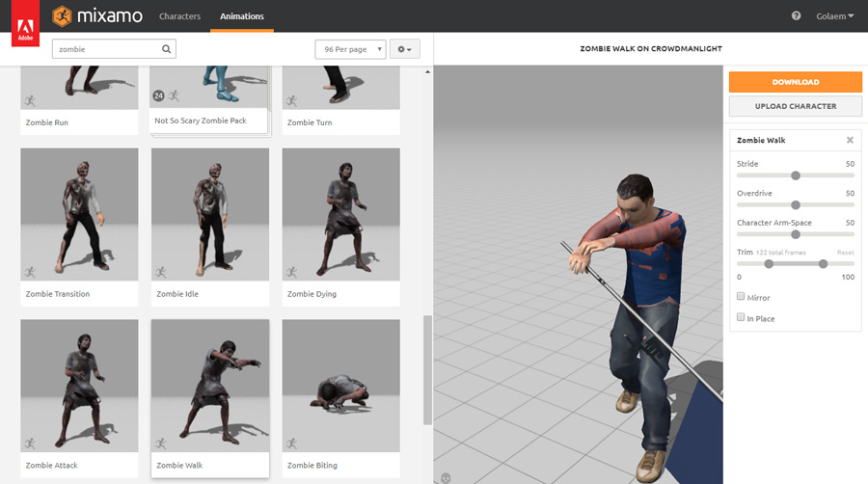Screen dimensions: 868x484
Task: Select the Zombie Attack thumbnail
Action: pyautogui.click(x=79, y=386)
